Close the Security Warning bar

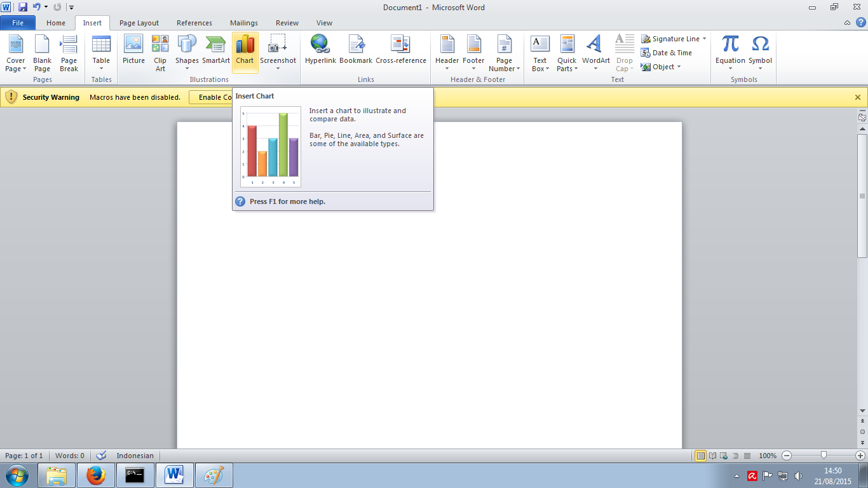point(858,97)
